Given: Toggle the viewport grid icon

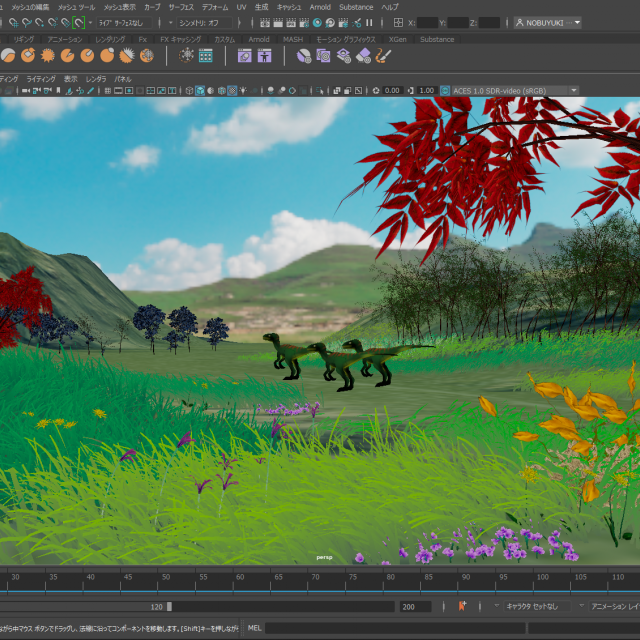Looking at the screenshot, I should click(108, 91).
